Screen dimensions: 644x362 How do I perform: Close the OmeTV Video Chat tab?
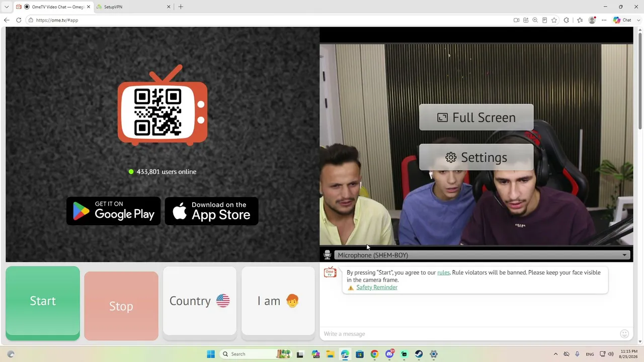tap(89, 7)
